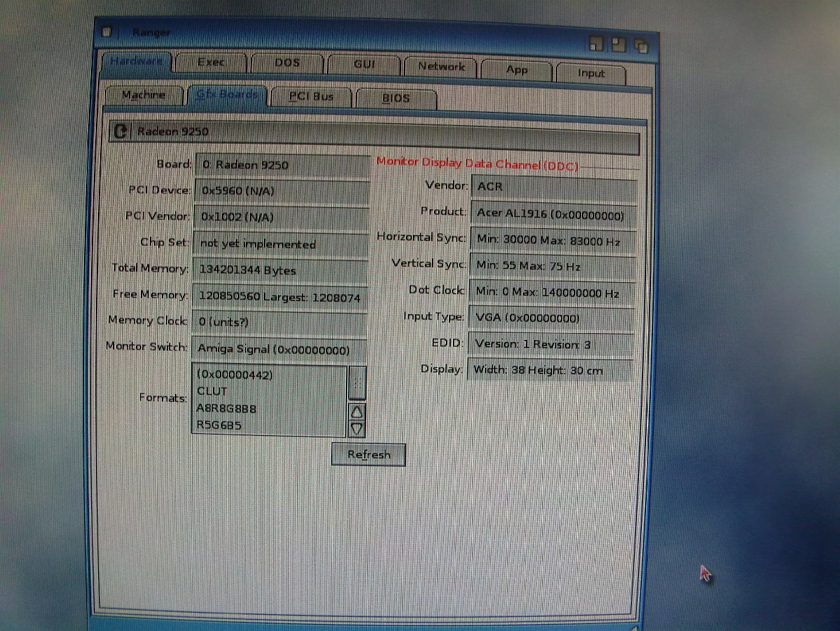Click the Formats list scrollbar knob

pos(357,383)
